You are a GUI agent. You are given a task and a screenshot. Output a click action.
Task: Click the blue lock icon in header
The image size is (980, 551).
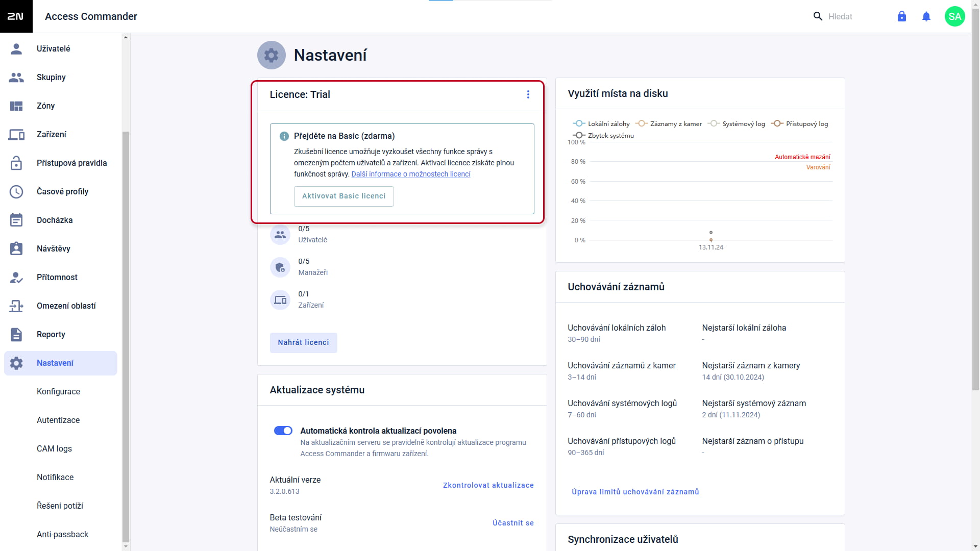point(902,16)
